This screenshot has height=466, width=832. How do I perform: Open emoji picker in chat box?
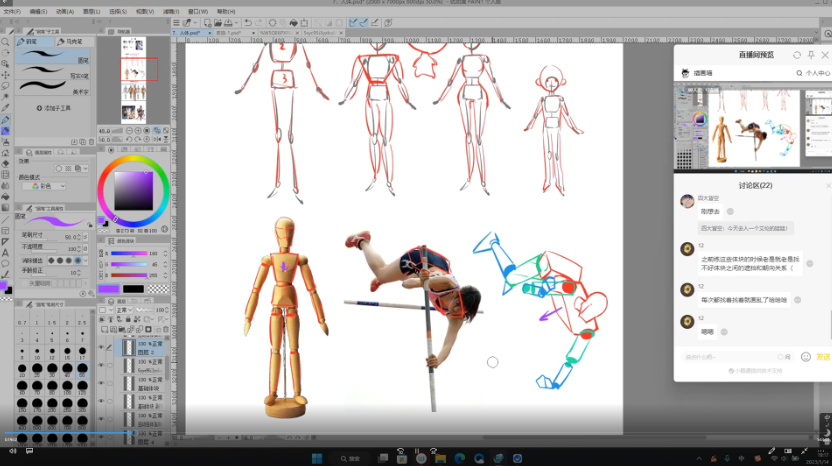pyautogui.click(x=805, y=357)
